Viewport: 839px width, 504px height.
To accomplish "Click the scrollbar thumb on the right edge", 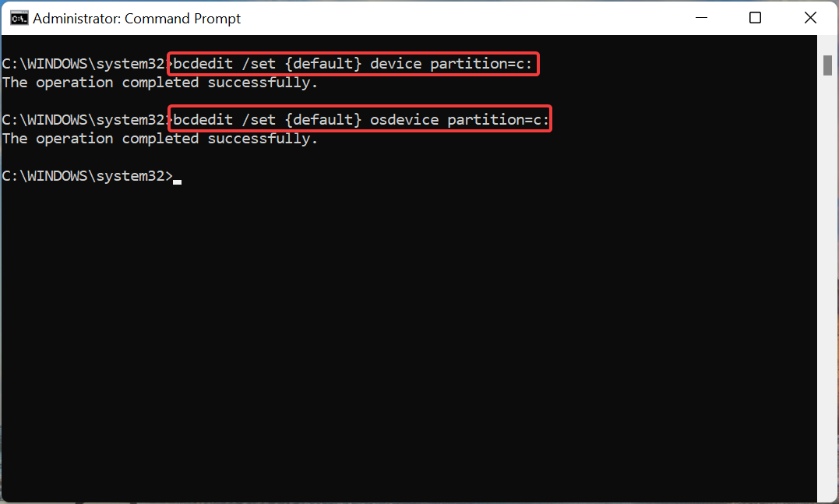I will pos(827,65).
